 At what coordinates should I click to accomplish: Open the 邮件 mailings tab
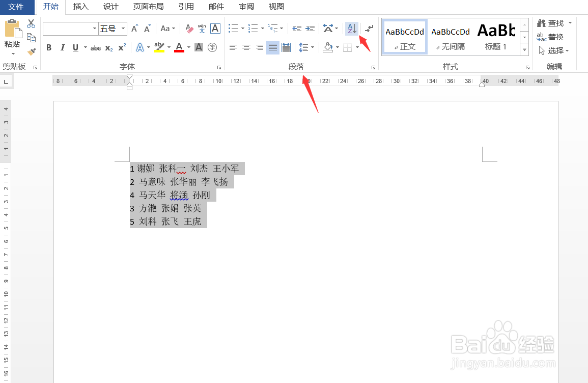(216, 7)
